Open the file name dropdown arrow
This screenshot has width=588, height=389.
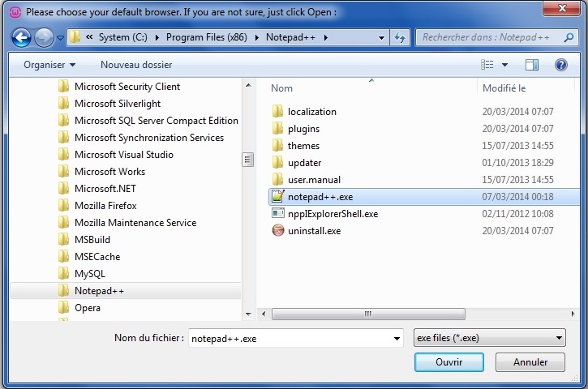[397, 339]
